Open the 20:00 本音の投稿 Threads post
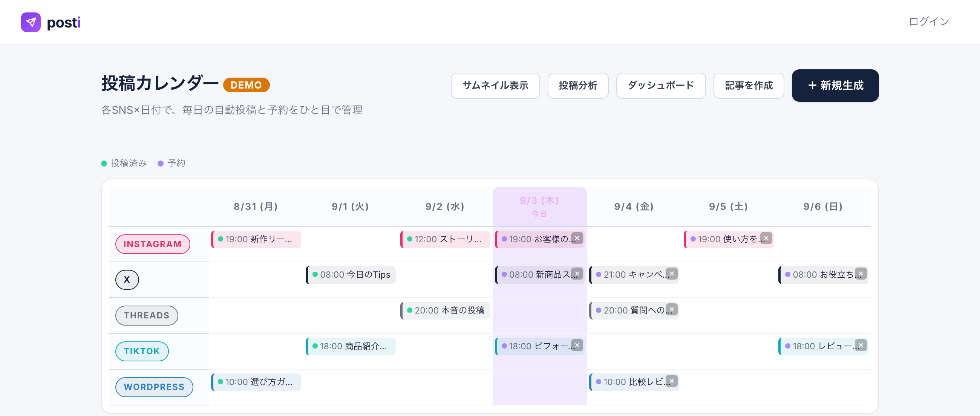 click(445, 310)
